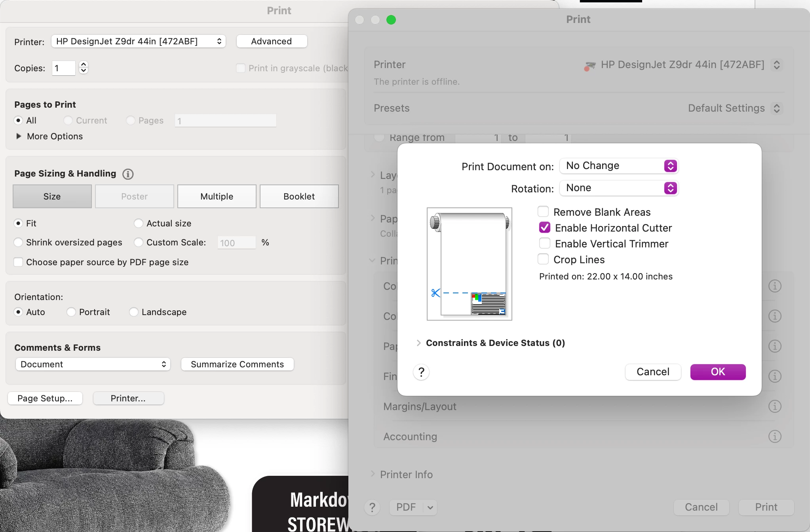810x532 pixels.
Task: Click the help question mark in the cutter dialog
Action: coord(421,372)
